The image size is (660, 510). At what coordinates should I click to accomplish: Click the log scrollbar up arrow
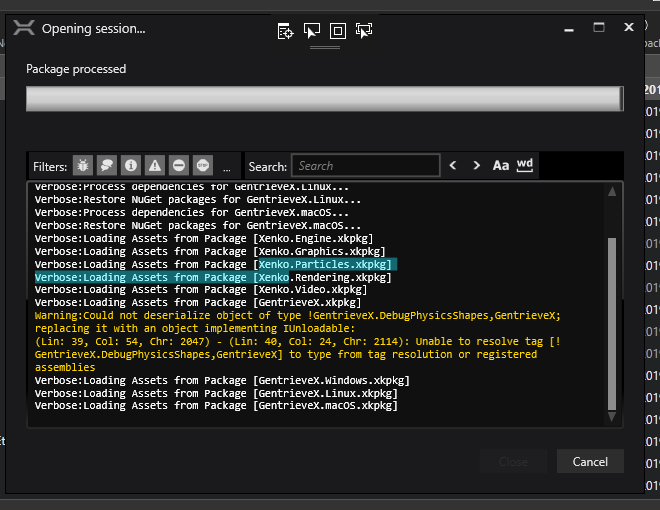click(612, 192)
